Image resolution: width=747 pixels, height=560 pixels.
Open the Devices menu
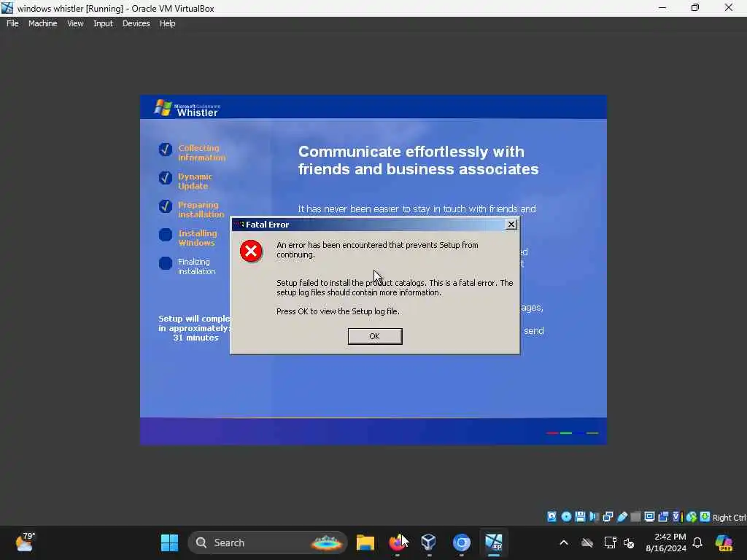[x=136, y=23]
